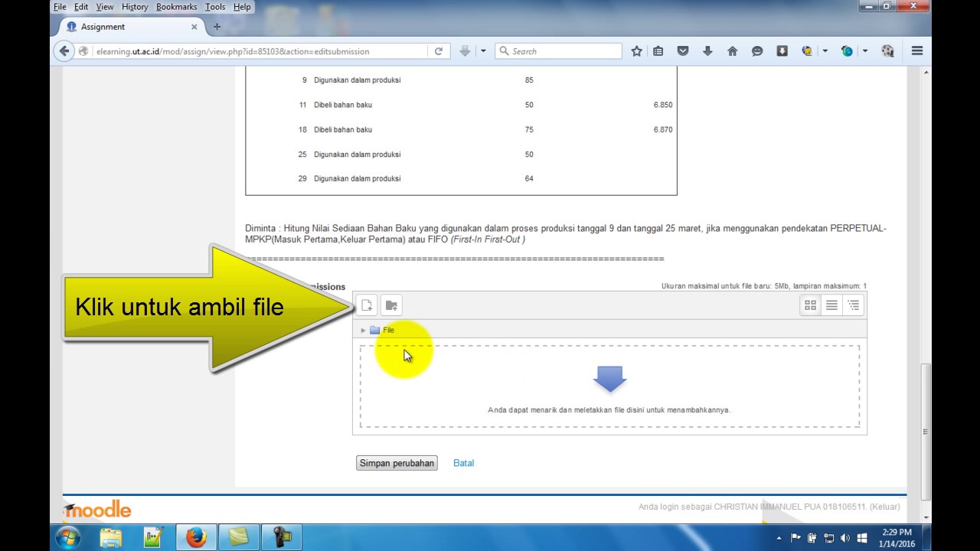Click the Moodle logo in footer
Viewport: 980px width, 551px height.
pos(97,510)
